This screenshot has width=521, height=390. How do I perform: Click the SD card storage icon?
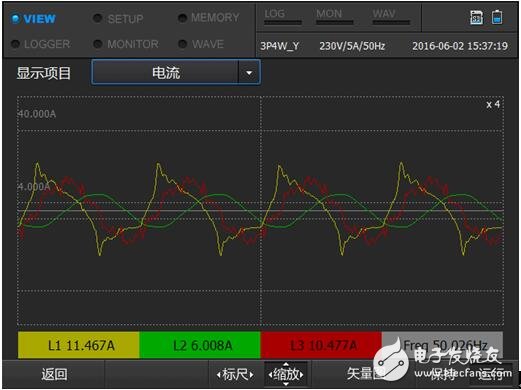coord(476,17)
